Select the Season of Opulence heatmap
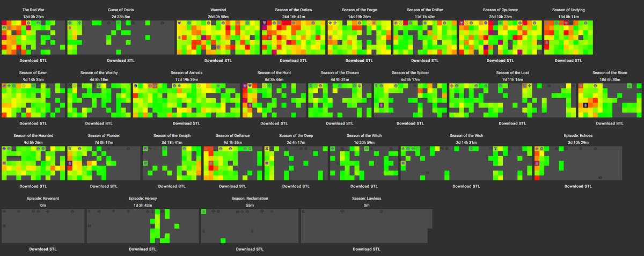The image size is (644, 256). (x=501, y=38)
